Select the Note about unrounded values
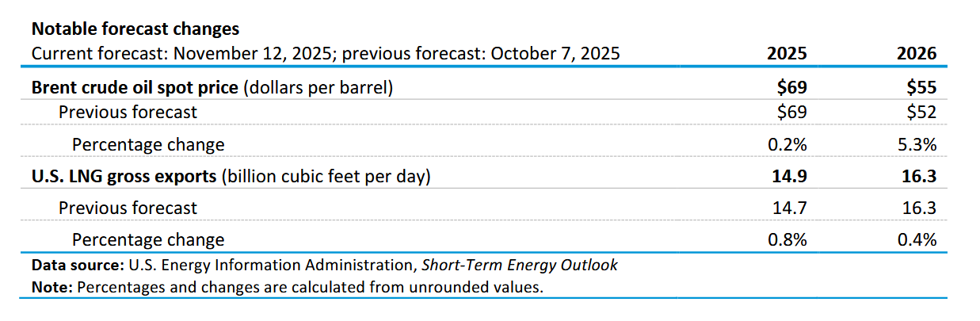The height and width of the screenshot is (321, 980). click(x=288, y=286)
